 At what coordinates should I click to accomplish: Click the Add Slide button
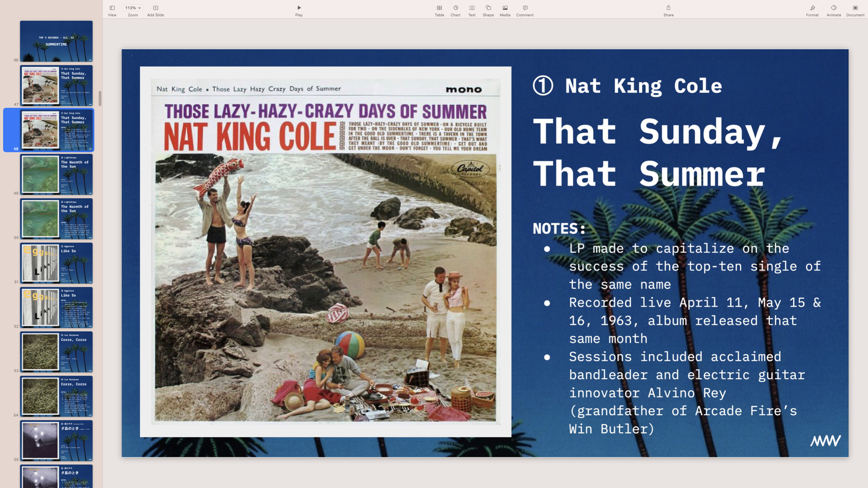(156, 8)
